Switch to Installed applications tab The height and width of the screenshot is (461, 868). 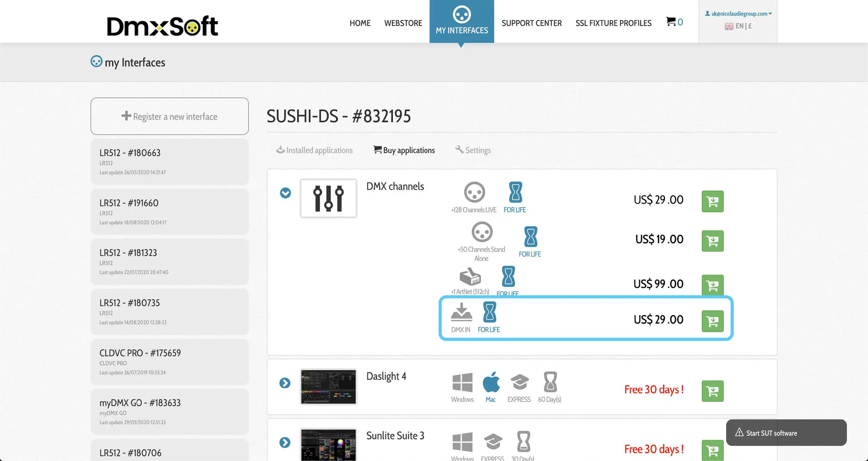315,150
